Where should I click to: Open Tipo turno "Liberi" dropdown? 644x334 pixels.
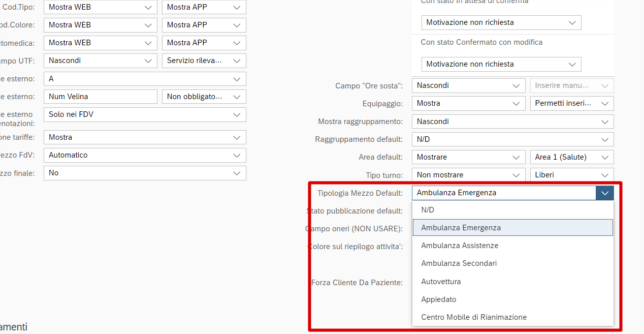[571, 175]
